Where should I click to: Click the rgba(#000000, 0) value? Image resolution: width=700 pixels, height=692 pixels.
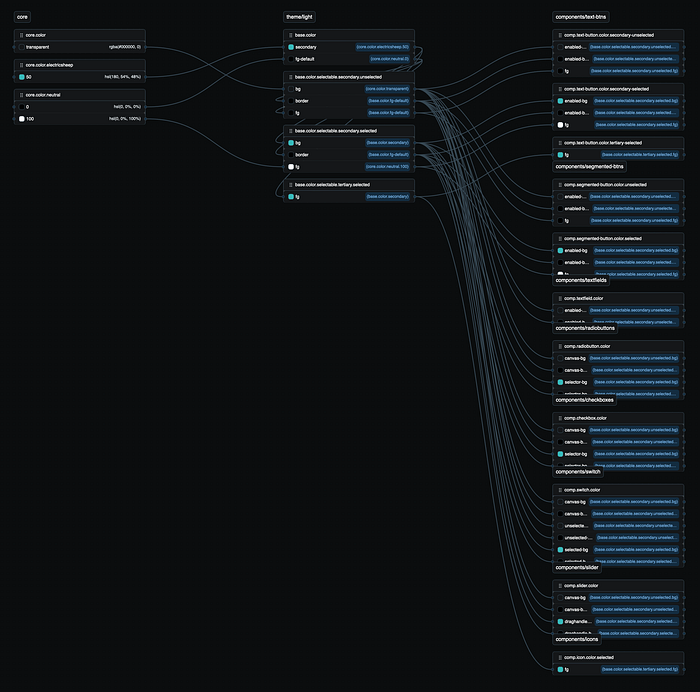[x=125, y=47]
